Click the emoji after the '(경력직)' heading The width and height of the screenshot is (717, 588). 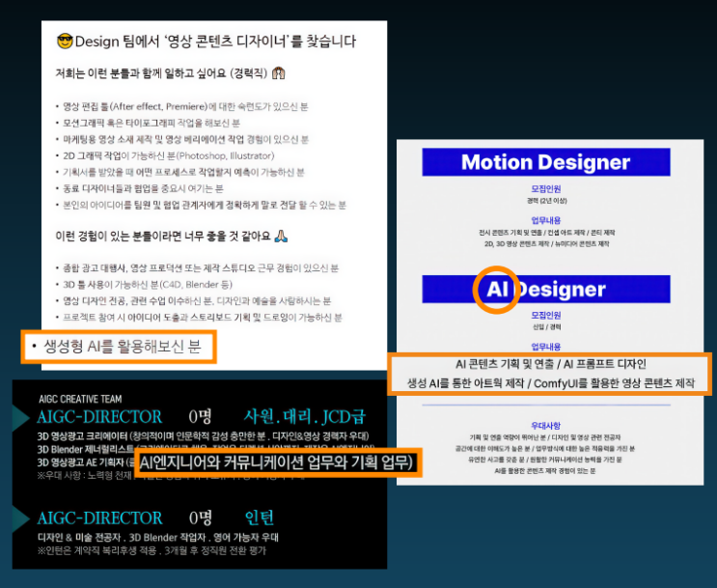(x=278, y=73)
